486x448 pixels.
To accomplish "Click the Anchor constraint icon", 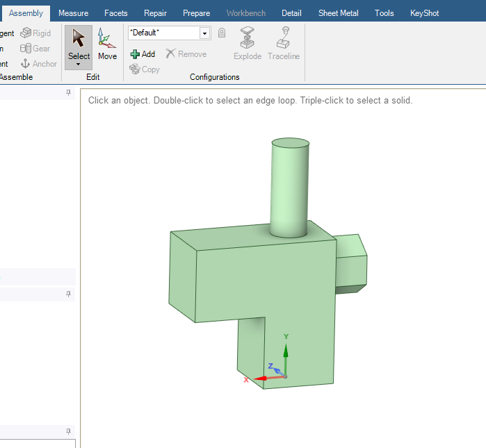I will (x=38, y=64).
